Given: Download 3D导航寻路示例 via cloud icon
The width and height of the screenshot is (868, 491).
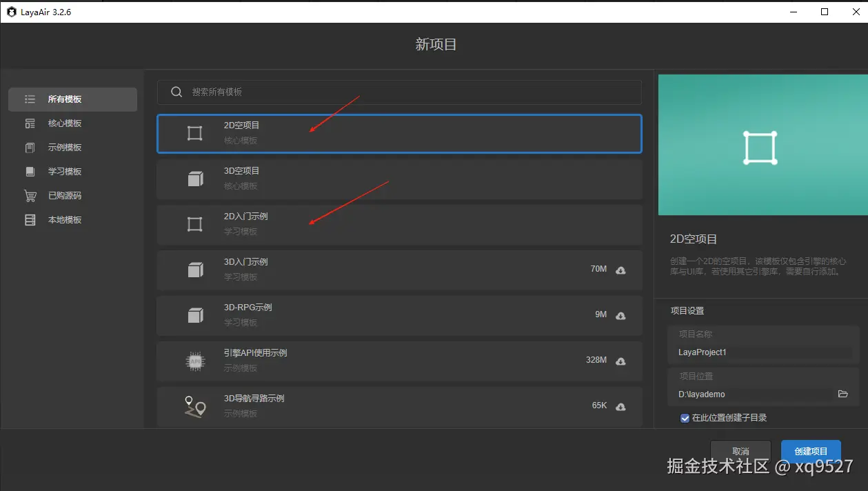Looking at the screenshot, I should point(620,406).
